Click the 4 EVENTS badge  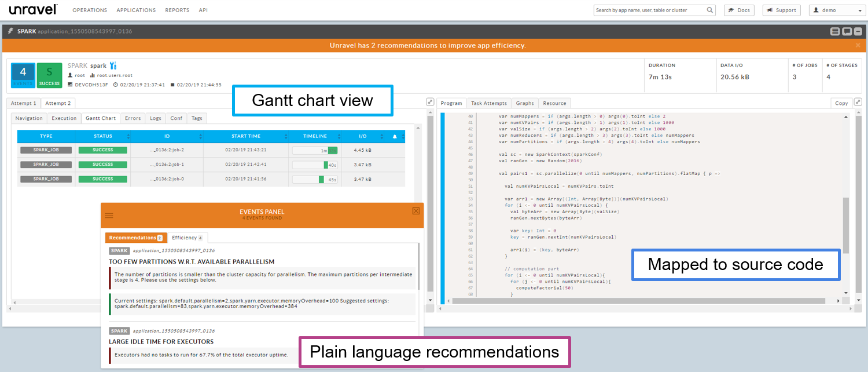click(x=23, y=75)
